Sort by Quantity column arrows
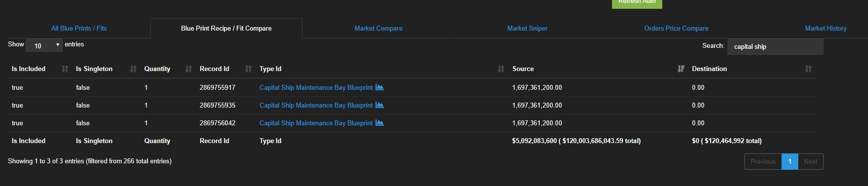Screen dimensions: 868x186 (x=188, y=69)
